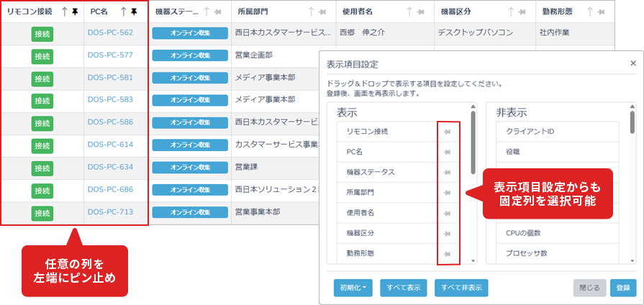Sort by 所属部門 arrow icon
The image size is (644, 305).
pyautogui.click(x=312, y=12)
